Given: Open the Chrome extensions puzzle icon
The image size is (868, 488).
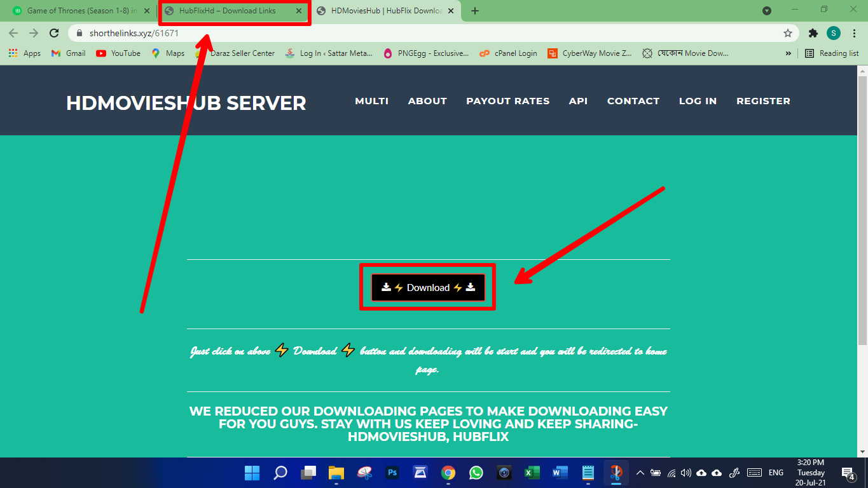Looking at the screenshot, I should pyautogui.click(x=813, y=33).
